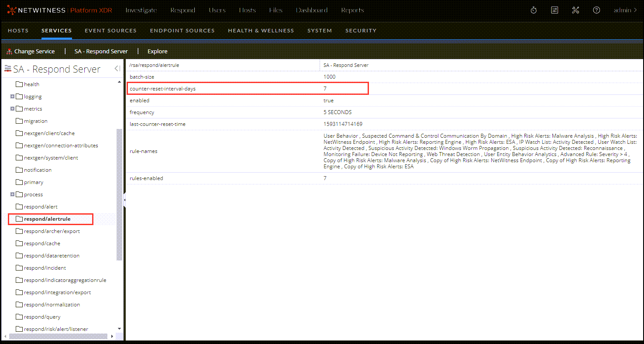The height and width of the screenshot is (344, 644).
Task: Click the NetWitness logo icon
Action: [12, 10]
